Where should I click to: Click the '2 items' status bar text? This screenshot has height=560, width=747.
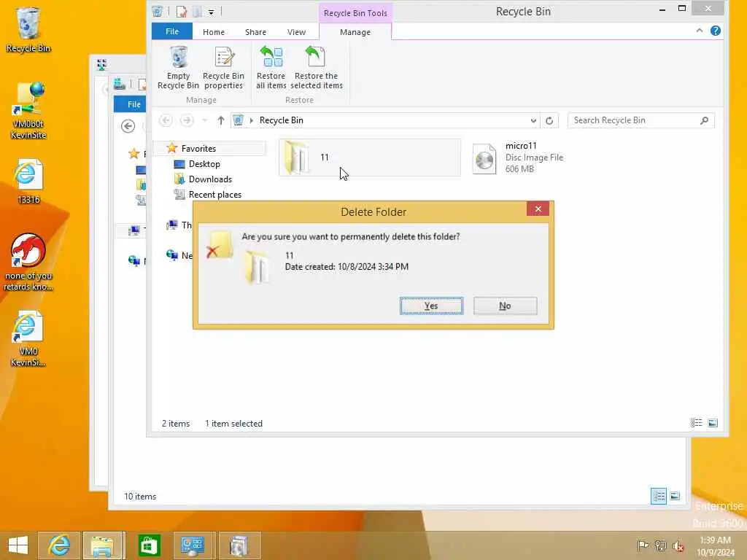(x=175, y=424)
